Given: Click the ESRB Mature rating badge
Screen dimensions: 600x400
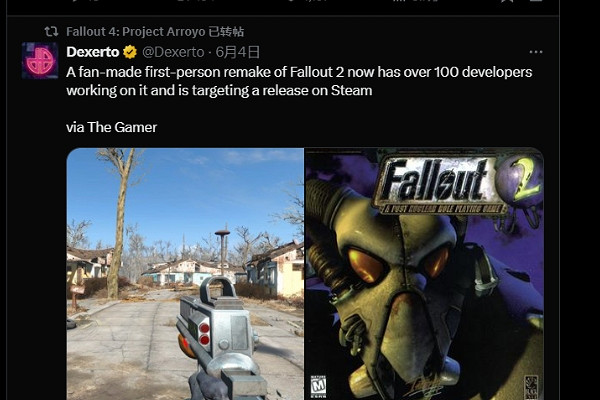Looking at the screenshot, I should [x=318, y=387].
